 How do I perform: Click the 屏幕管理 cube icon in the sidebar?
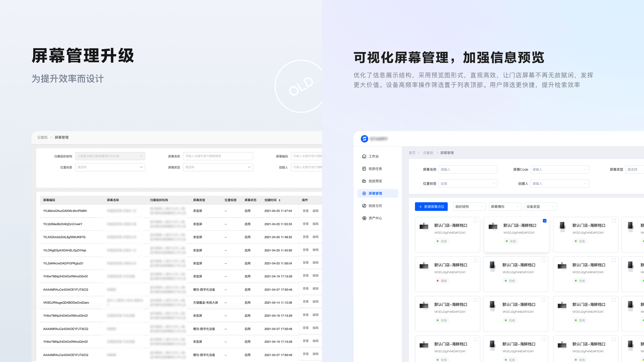(x=364, y=193)
